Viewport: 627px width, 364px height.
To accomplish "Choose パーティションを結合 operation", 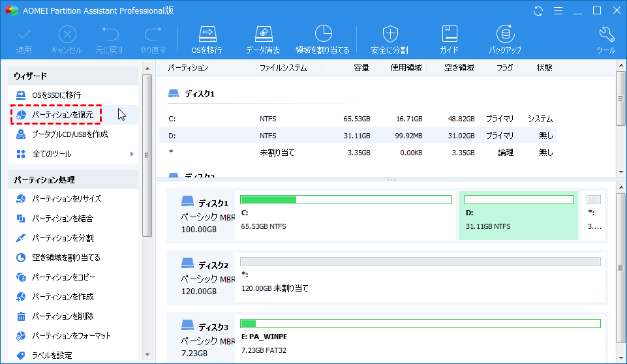I will click(73, 219).
